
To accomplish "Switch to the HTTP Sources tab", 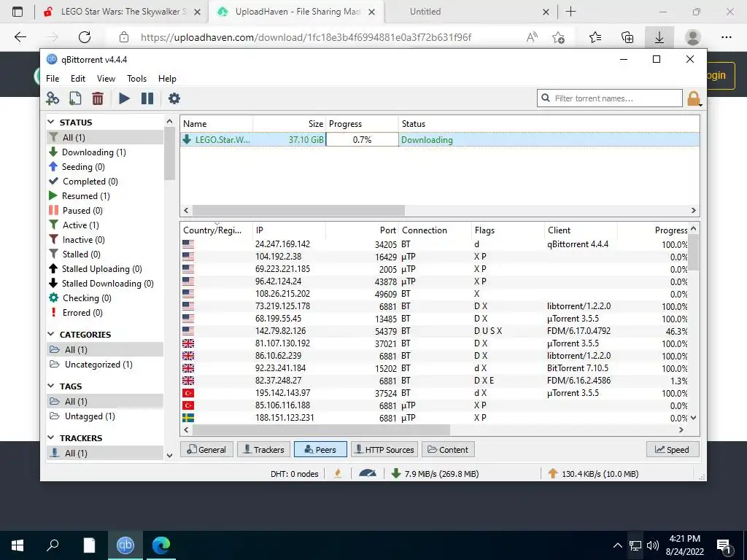I will 384,449.
